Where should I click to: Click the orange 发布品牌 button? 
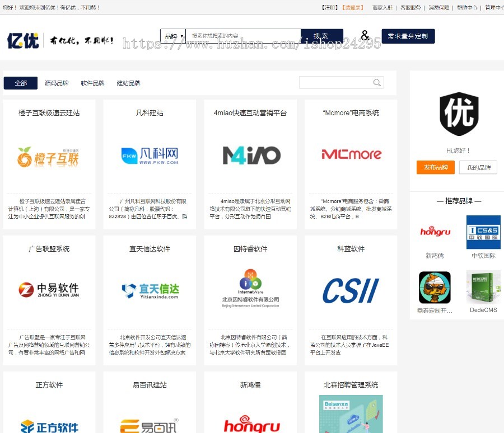click(436, 167)
